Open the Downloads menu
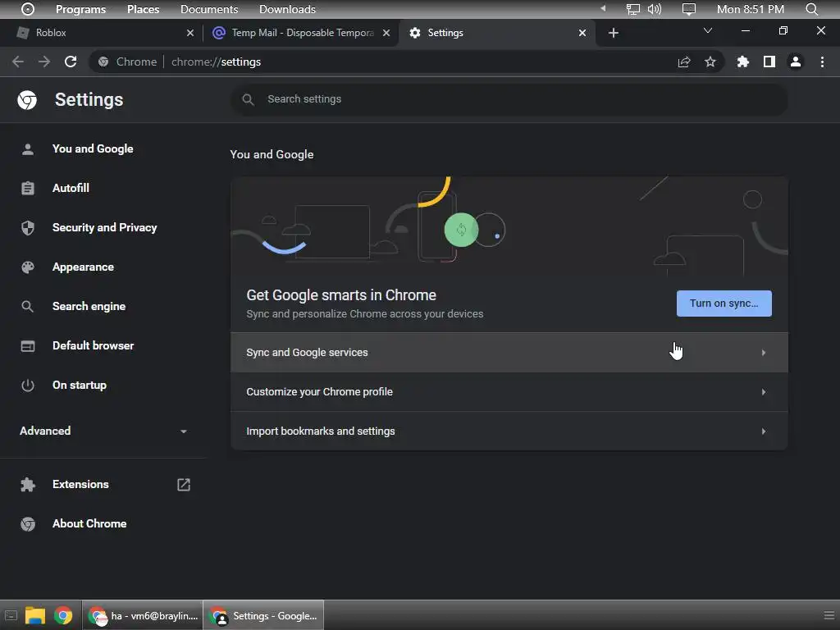The image size is (840, 630). [287, 9]
